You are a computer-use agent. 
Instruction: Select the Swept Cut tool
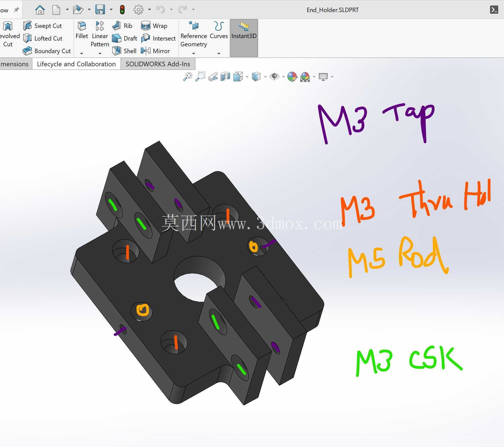[x=42, y=26]
